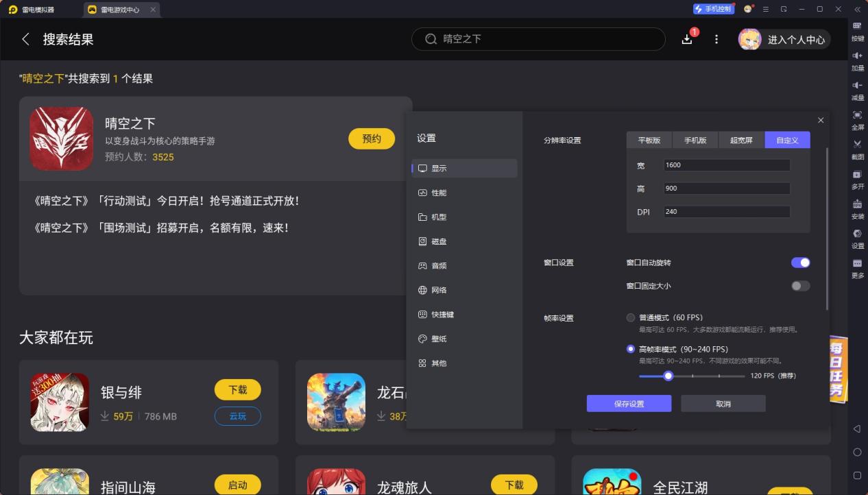This screenshot has width=868, height=495.
Task: Increase volume with the 加量 icon
Action: pos(858,61)
